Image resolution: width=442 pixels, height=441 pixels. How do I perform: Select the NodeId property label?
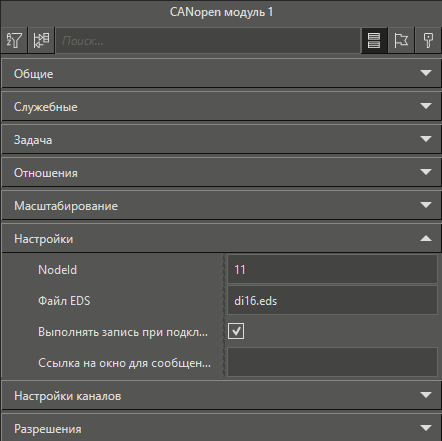pyautogui.click(x=57, y=269)
